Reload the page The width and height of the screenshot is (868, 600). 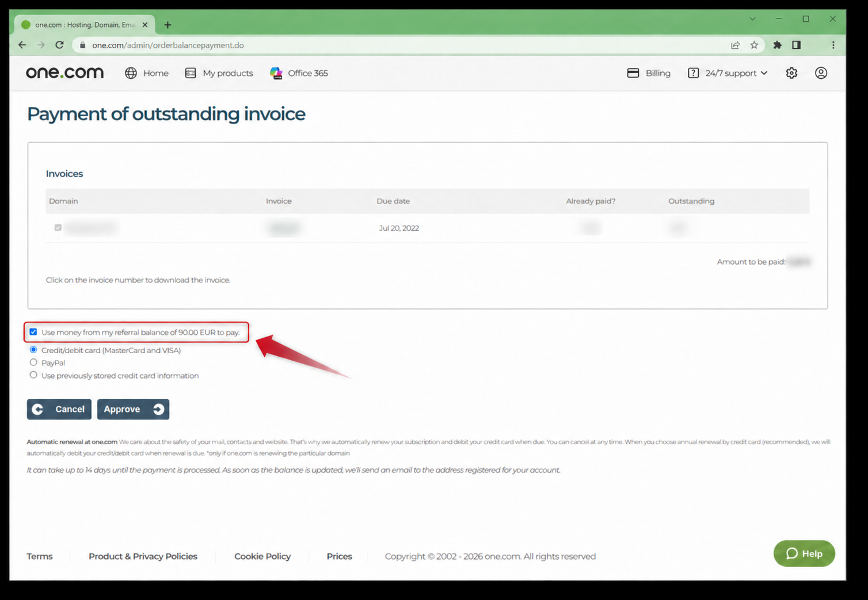click(59, 45)
